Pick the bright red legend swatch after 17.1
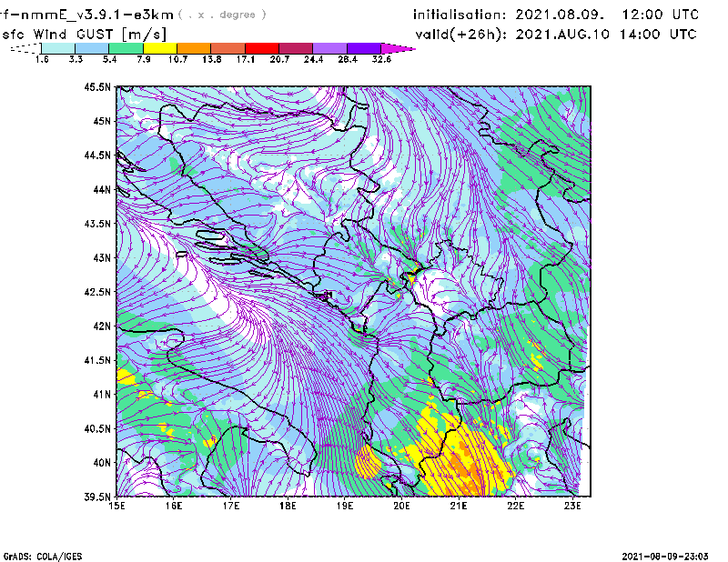Image resolution: width=728 pixels, height=562 pixels. pos(262,48)
